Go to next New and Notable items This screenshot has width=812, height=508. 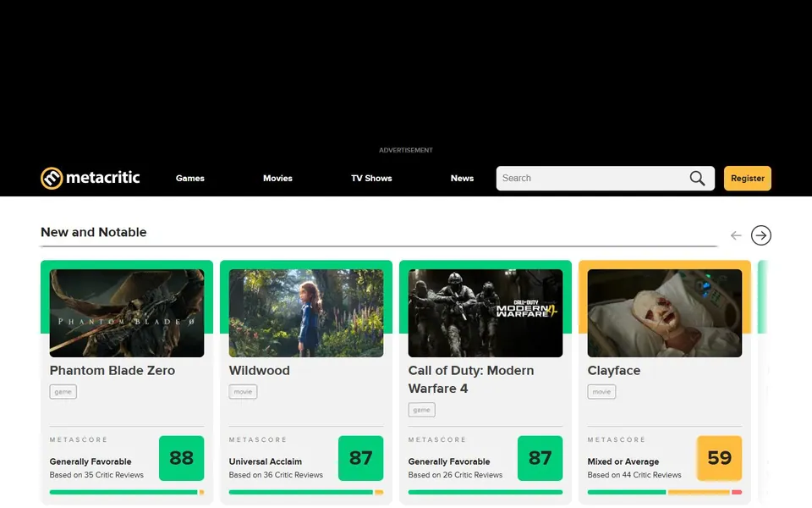[760, 235]
